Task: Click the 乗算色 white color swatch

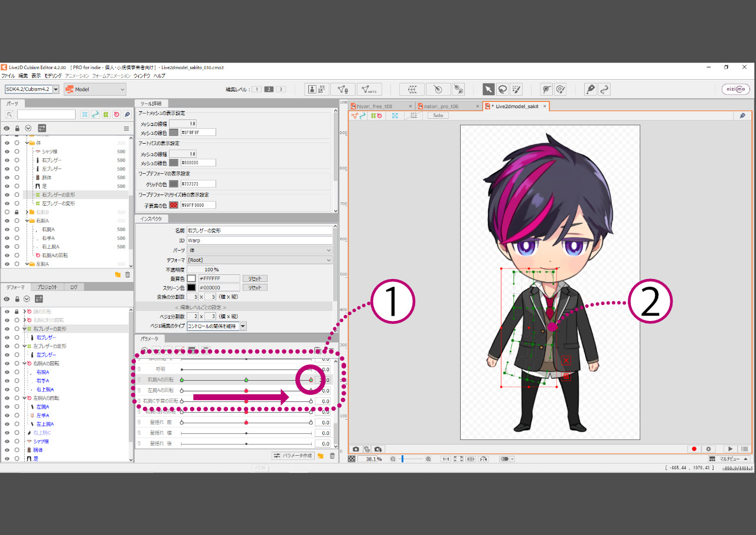Action: [191, 278]
